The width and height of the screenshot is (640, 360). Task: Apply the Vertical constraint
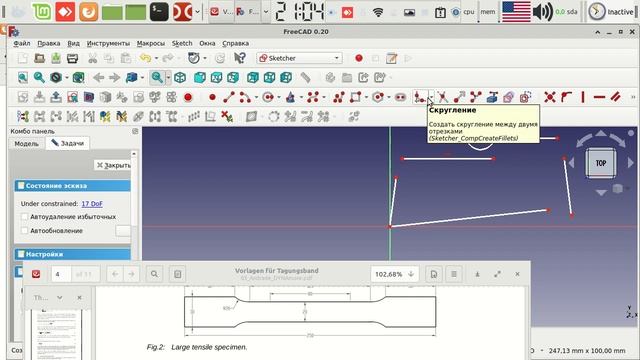583,97
